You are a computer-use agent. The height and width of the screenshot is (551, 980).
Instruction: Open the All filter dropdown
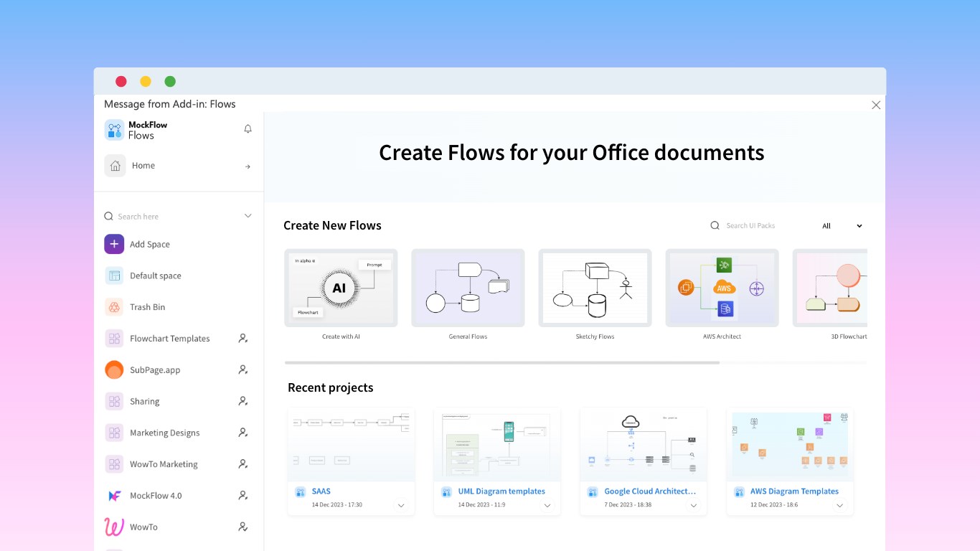842,226
